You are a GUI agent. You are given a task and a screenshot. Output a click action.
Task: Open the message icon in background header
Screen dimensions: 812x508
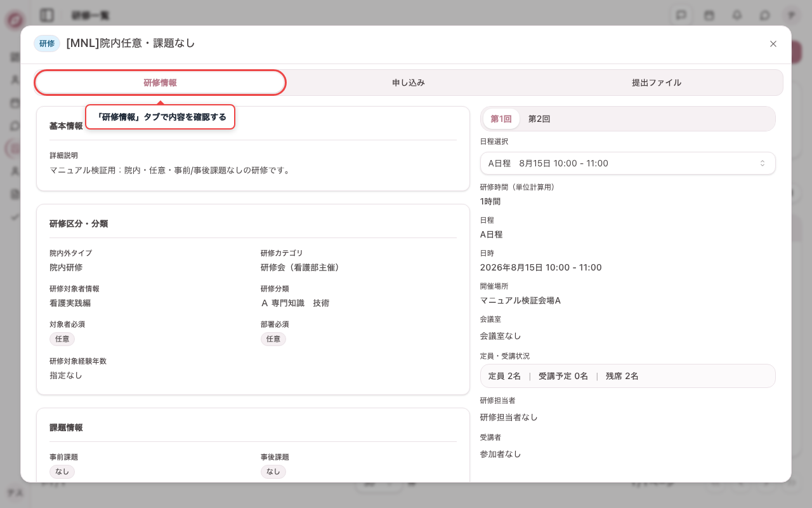[681, 15]
